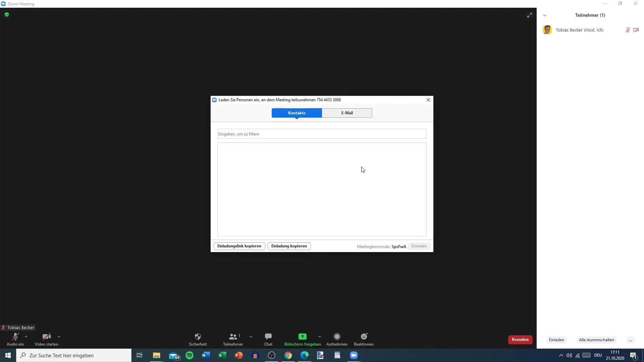Open video options arrow next to Video starten
The image size is (644, 362).
click(59, 337)
